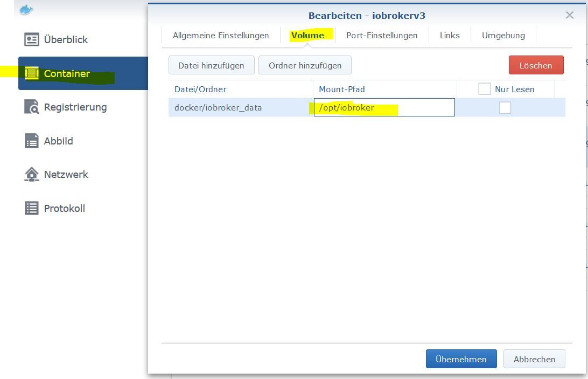This screenshot has width=588, height=379.
Task: Open the Registrierung sidebar label
Action: (x=75, y=107)
